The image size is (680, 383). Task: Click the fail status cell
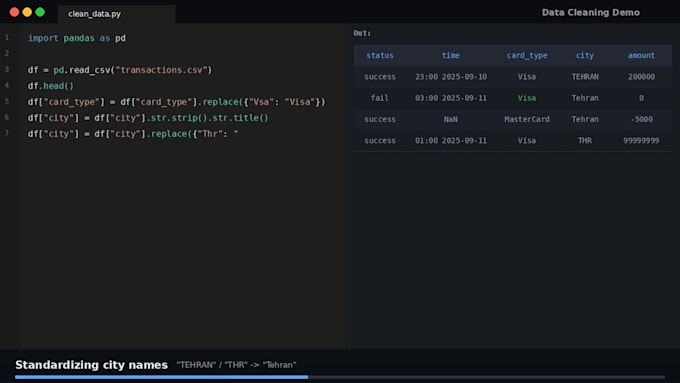click(x=380, y=98)
